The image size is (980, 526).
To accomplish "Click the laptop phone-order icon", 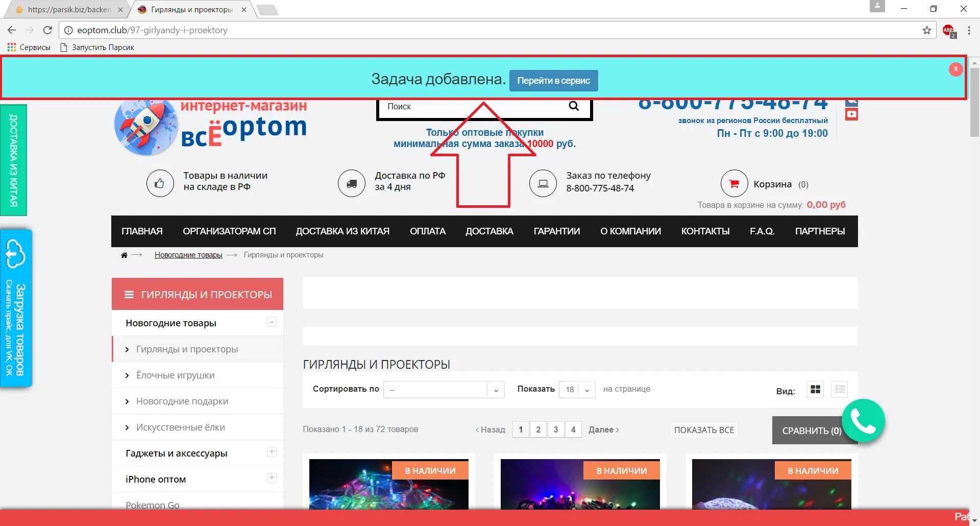I will (543, 183).
